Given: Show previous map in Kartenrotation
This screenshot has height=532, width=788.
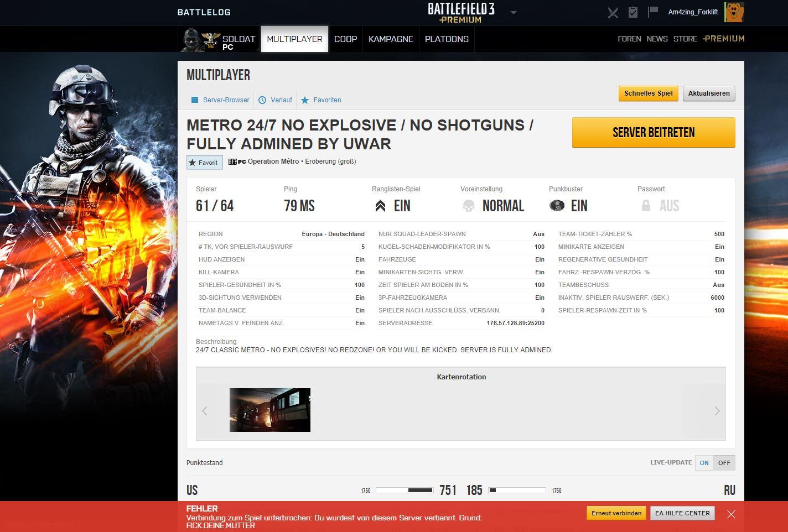Looking at the screenshot, I should [205, 411].
